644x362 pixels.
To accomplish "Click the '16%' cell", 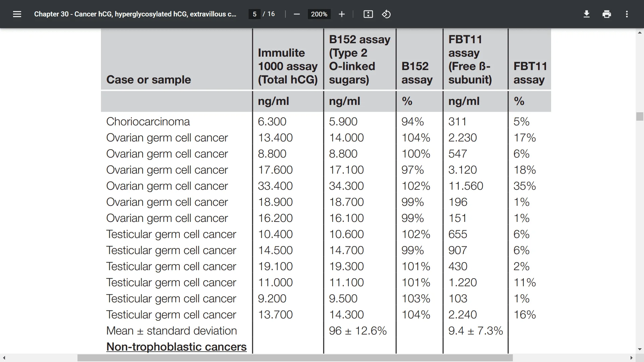I will pos(525,314).
